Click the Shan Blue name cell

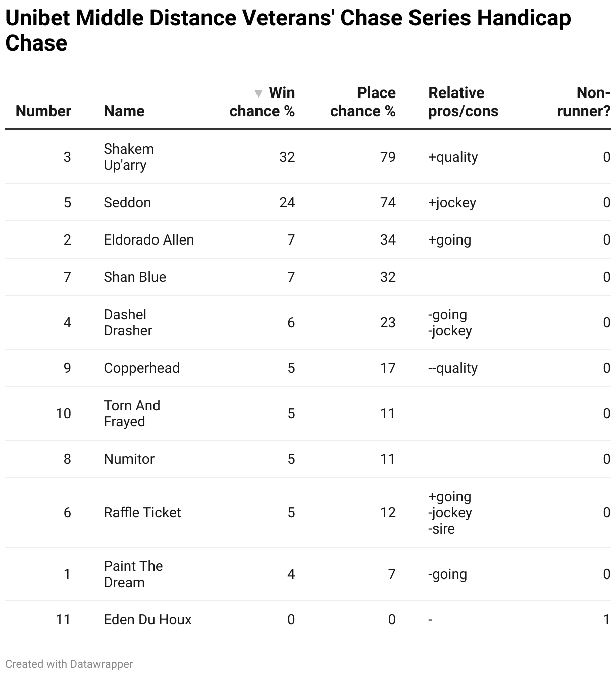(135, 277)
